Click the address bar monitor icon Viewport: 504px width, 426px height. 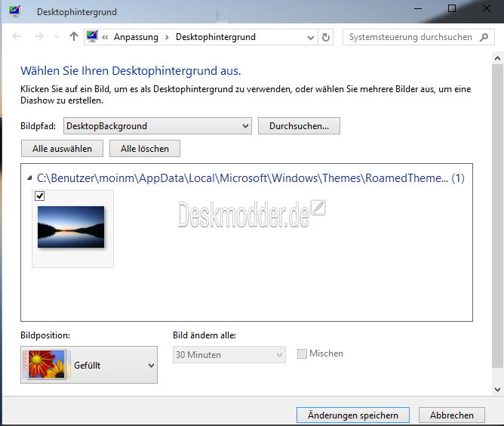pyautogui.click(x=92, y=36)
